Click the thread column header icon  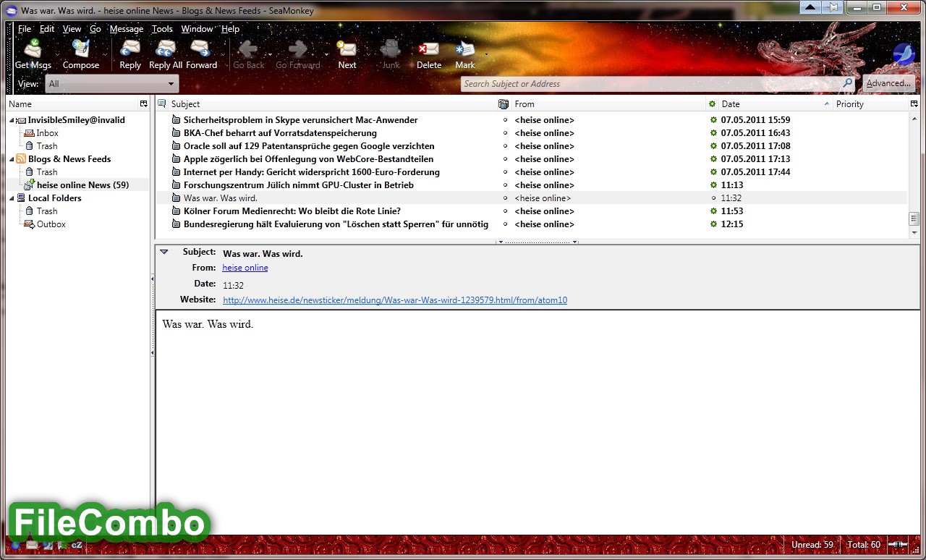click(x=162, y=103)
